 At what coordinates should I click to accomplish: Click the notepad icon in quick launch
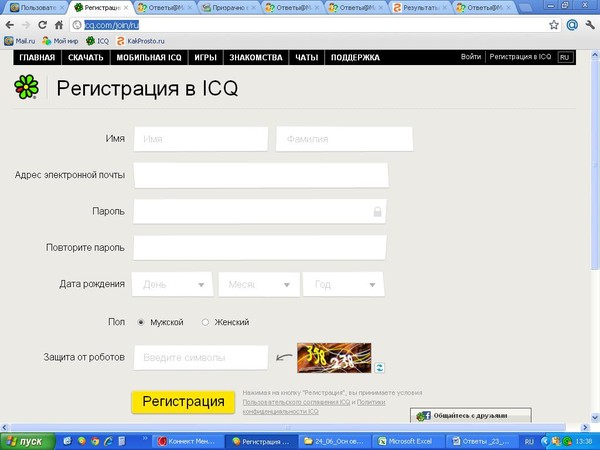122,442
